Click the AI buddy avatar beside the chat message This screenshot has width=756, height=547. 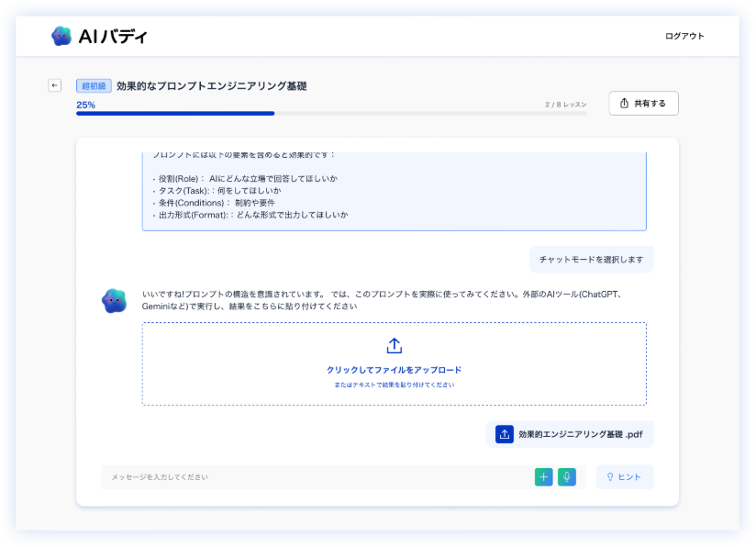(114, 297)
